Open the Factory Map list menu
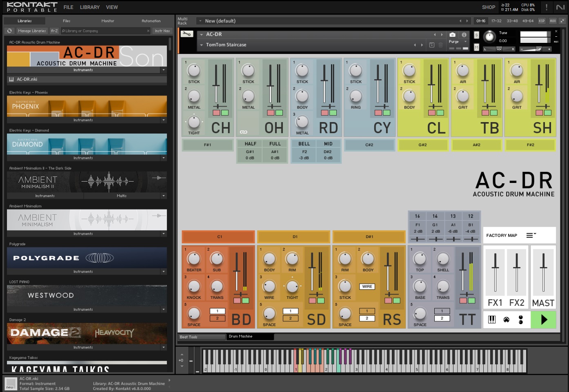This screenshot has height=392, width=569. click(531, 235)
